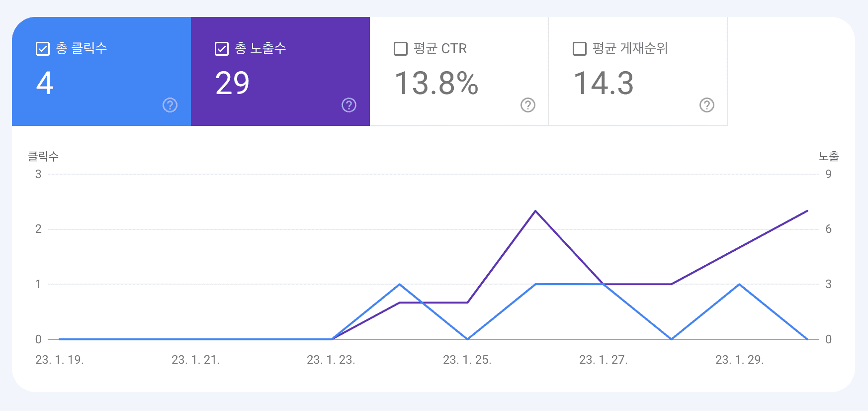Click the 23. 1. 19. date label
This screenshot has height=411, width=868.
(x=60, y=360)
